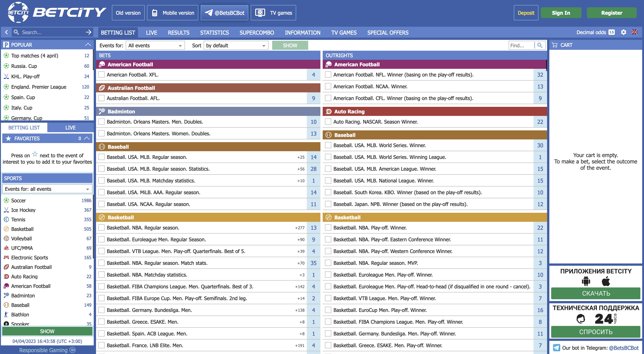Select Badminton Orleans Masters Men Doubles checkbox
Viewport: 644px width, 354px height.
[x=101, y=121]
